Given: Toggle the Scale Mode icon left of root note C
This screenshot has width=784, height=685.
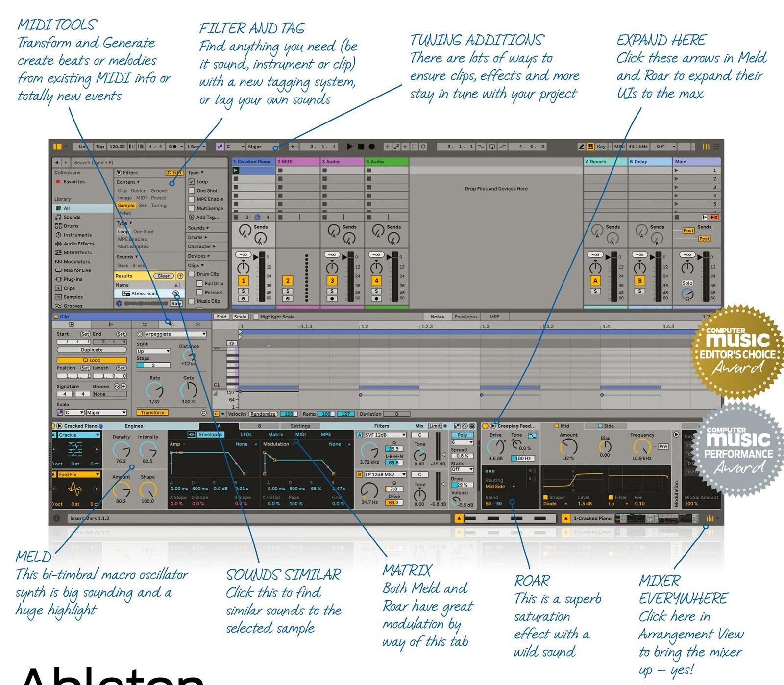Looking at the screenshot, I should coord(220,147).
